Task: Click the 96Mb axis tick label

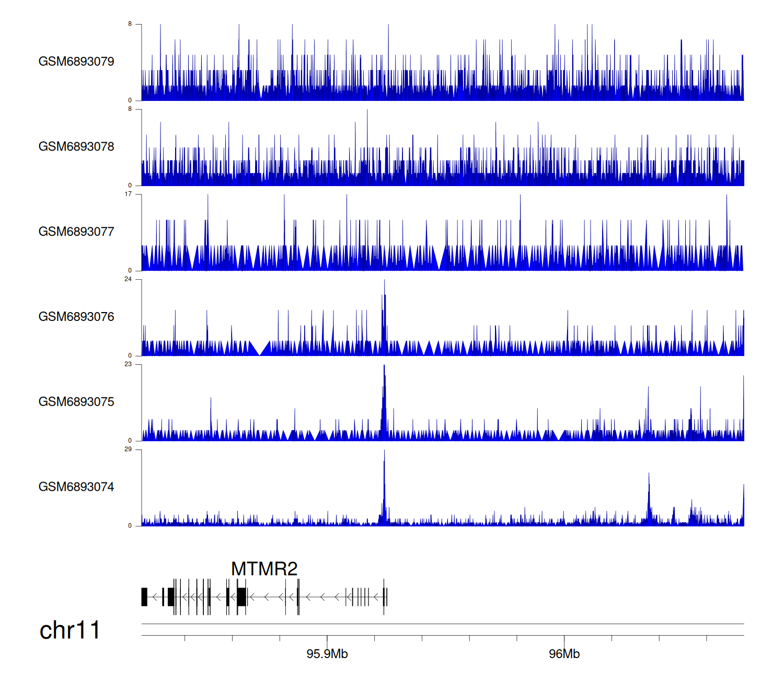Action: 564,654
